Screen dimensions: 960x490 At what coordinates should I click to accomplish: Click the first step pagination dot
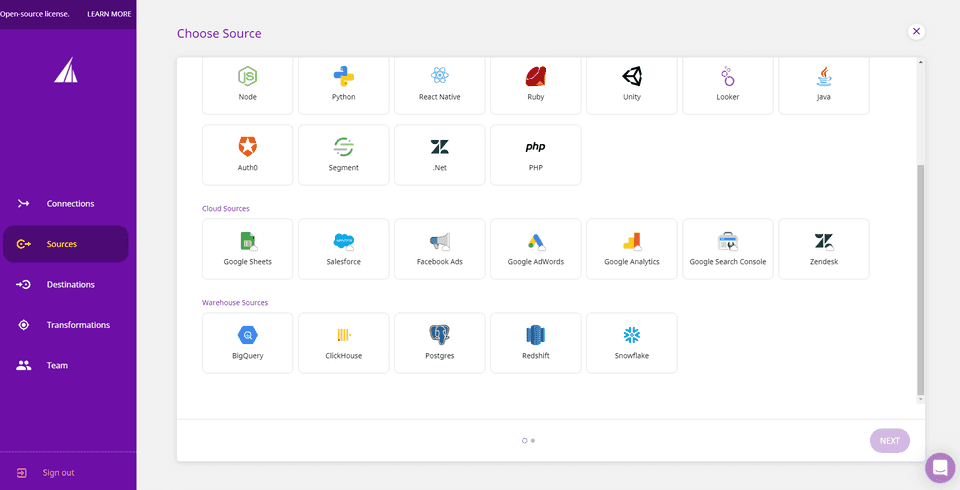[x=524, y=440]
